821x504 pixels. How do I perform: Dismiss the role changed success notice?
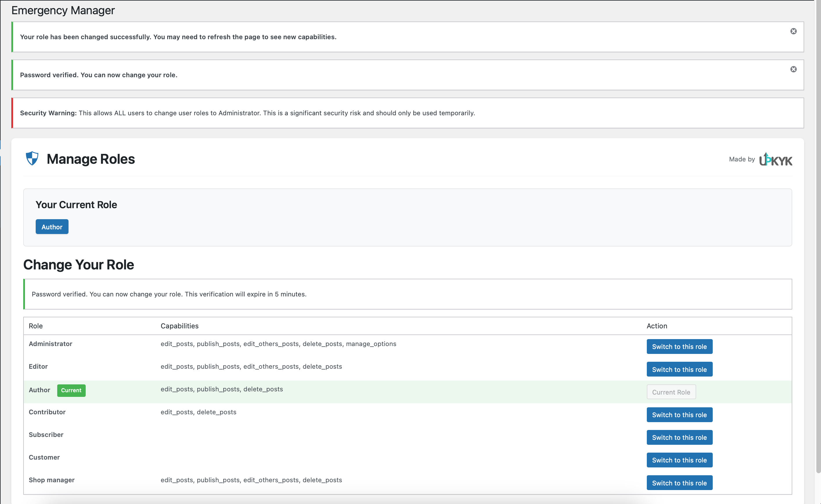click(x=793, y=31)
